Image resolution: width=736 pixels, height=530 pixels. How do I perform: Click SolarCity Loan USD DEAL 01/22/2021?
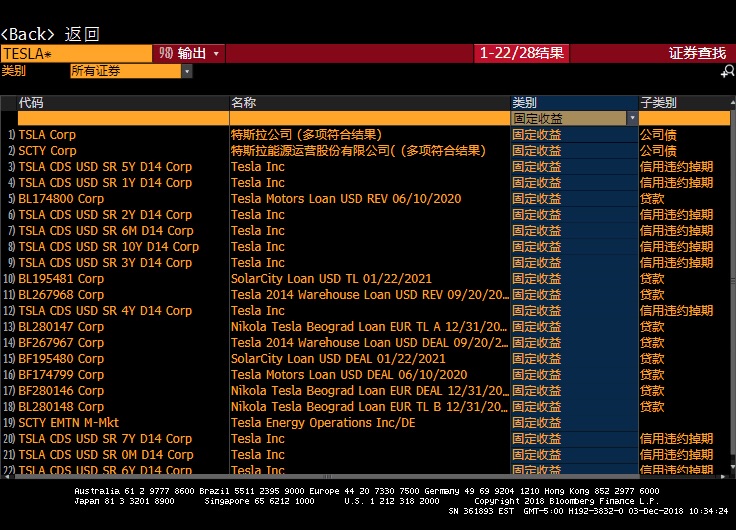coord(338,358)
